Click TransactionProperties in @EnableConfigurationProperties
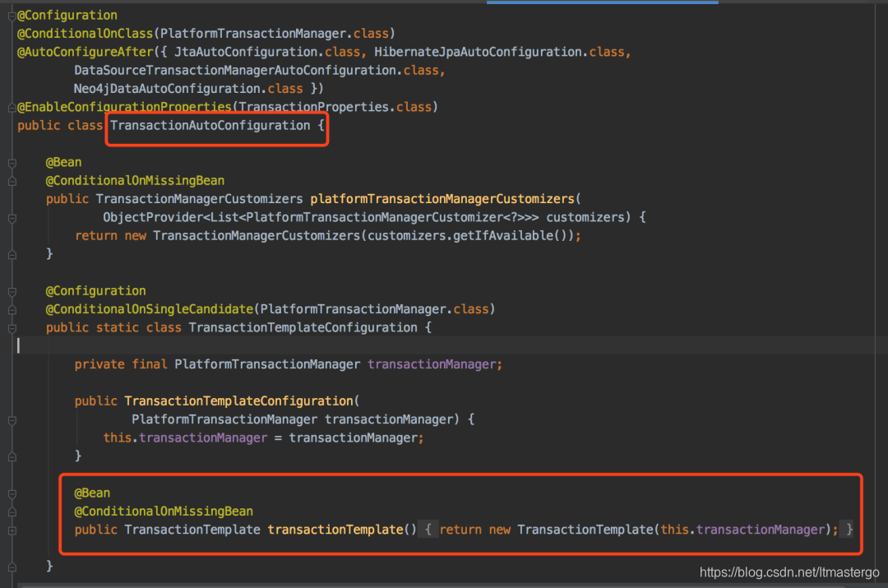 click(x=313, y=107)
